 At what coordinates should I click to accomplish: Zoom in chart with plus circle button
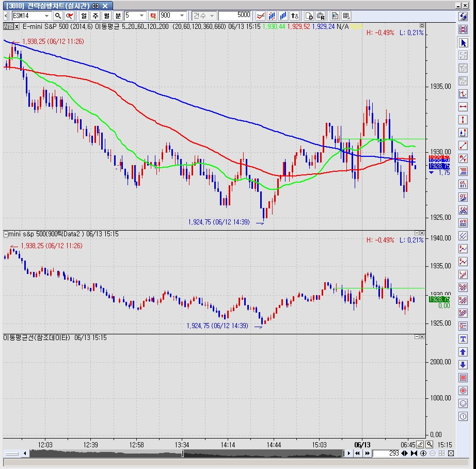[x=423, y=453]
